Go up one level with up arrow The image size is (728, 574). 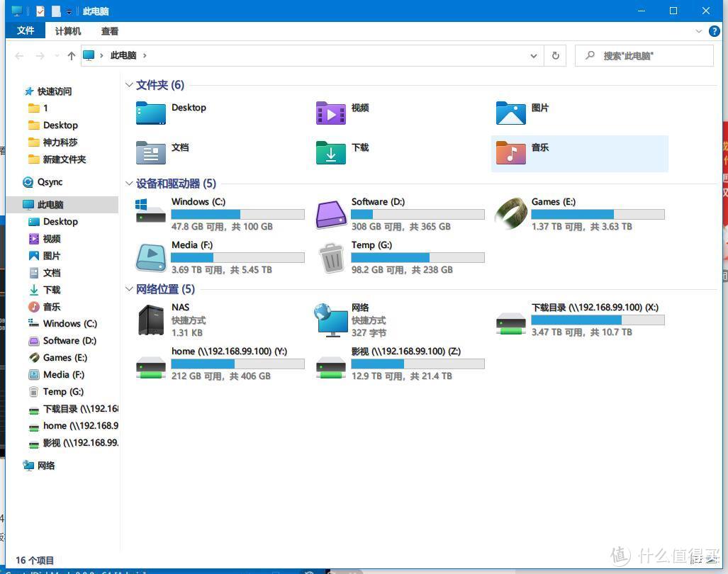(71, 56)
